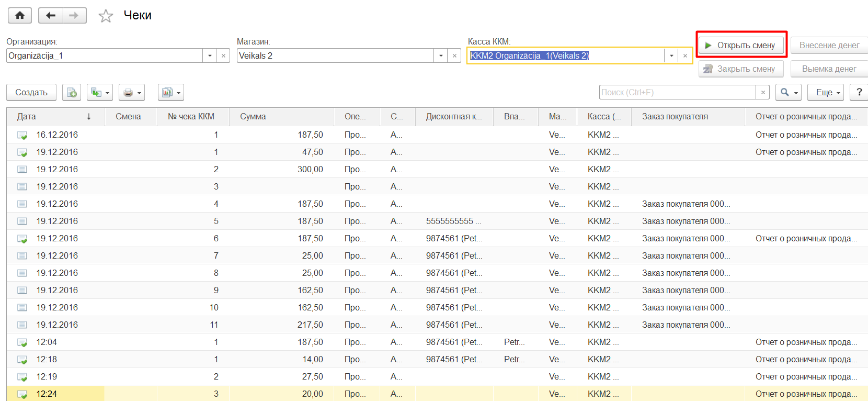Sort by Сумма column header
The image size is (868, 401).
click(x=281, y=117)
